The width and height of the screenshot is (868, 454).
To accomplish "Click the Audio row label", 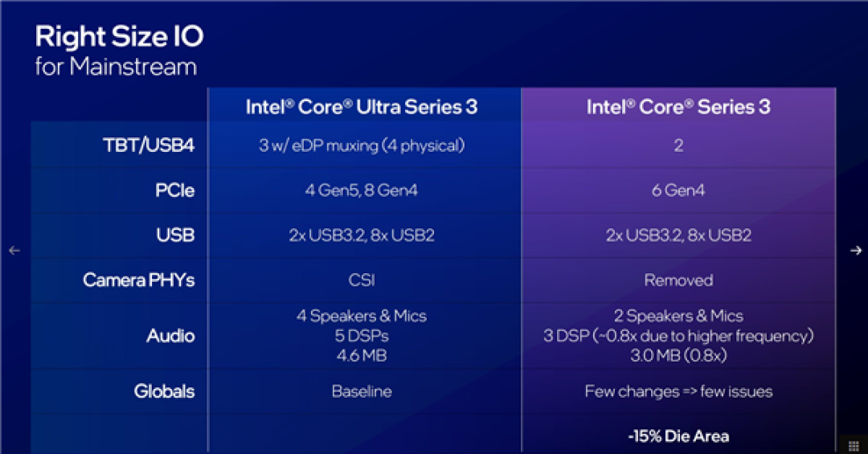I will [x=170, y=336].
